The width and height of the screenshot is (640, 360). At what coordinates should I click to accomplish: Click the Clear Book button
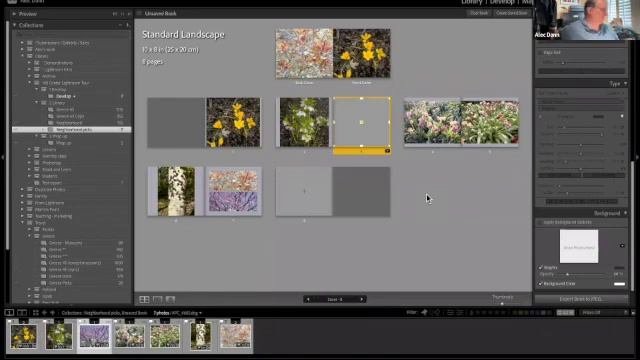[x=478, y=13]
